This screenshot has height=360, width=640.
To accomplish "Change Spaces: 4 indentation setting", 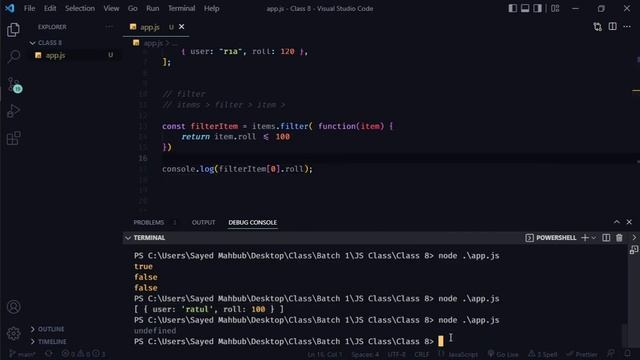I will (x=365, y=354).
